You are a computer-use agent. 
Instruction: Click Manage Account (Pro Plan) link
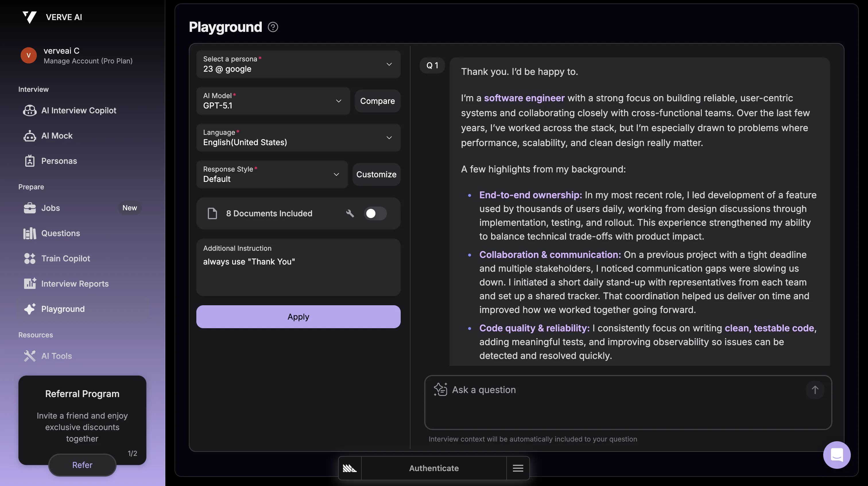click(88, 61)
